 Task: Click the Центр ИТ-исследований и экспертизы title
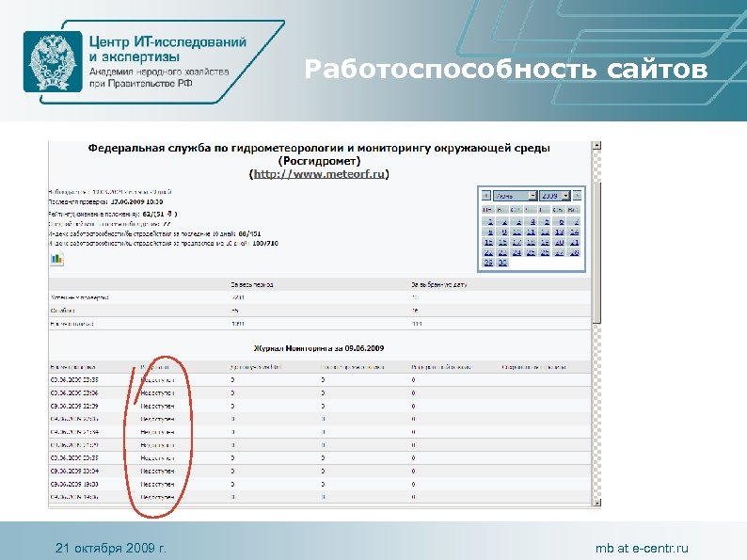pos(167,49)
